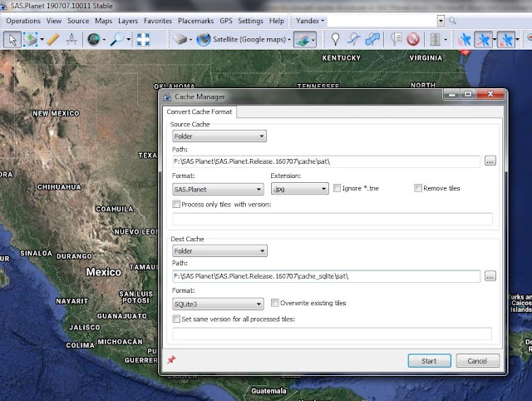Open the GPS menu
532x401 pixels.
(226, 21)
